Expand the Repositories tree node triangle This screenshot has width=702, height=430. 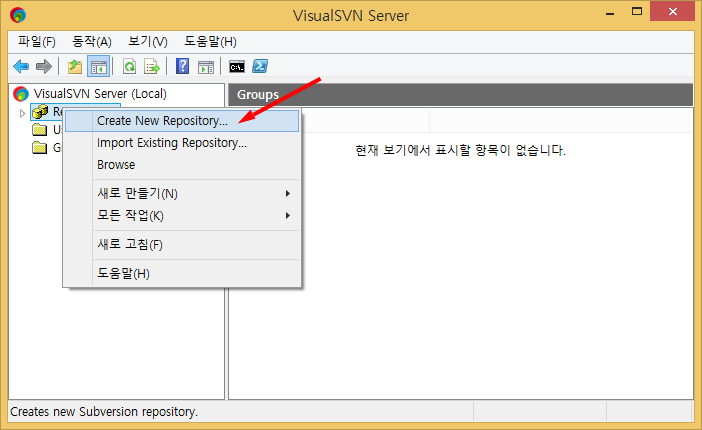[22, 113]
